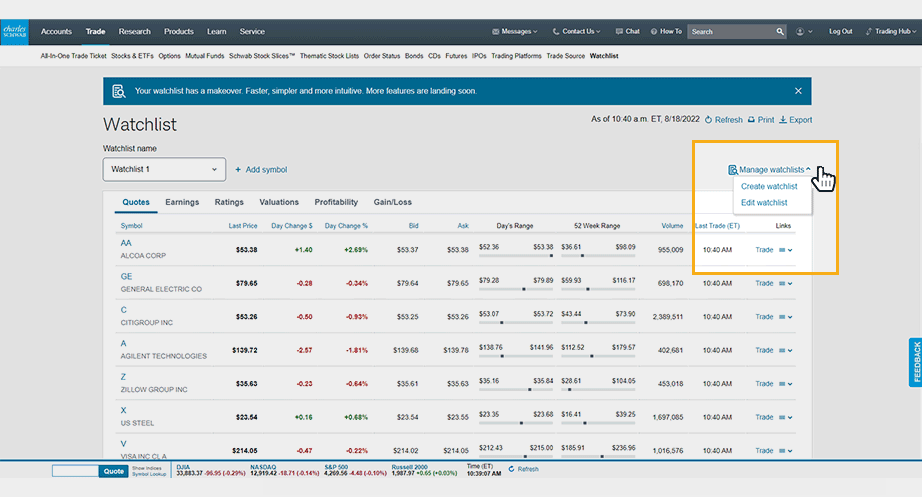
Task: Open Schwab Stock Slices
Action: pos(262,56)
